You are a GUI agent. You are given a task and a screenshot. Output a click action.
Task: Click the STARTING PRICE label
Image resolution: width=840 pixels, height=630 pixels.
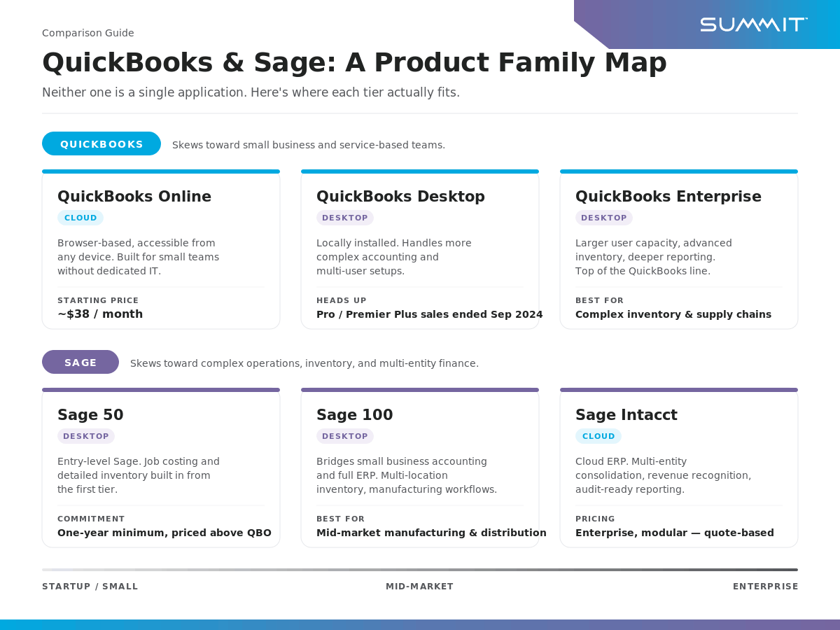(x=98, y=300)
